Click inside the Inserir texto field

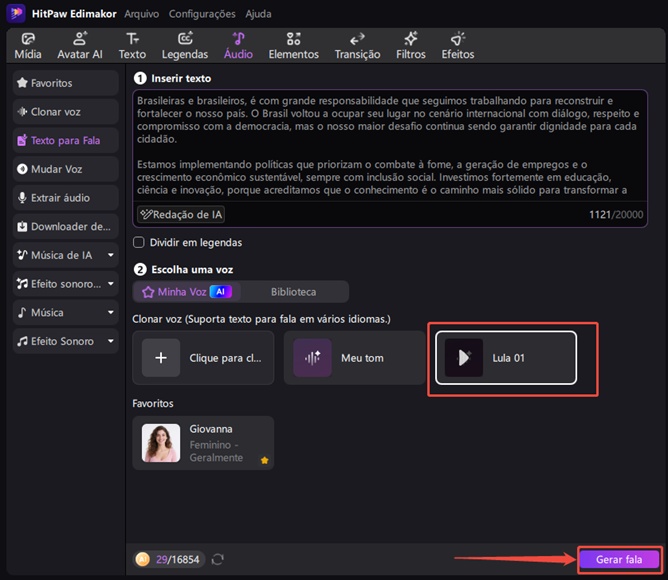point(389,145)
